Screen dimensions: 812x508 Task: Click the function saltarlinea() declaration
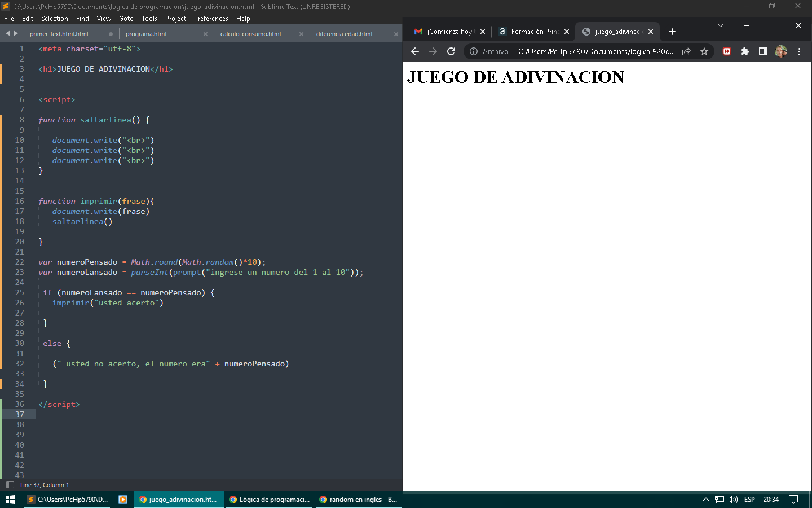pyautogui.click(x=94, y=120)
